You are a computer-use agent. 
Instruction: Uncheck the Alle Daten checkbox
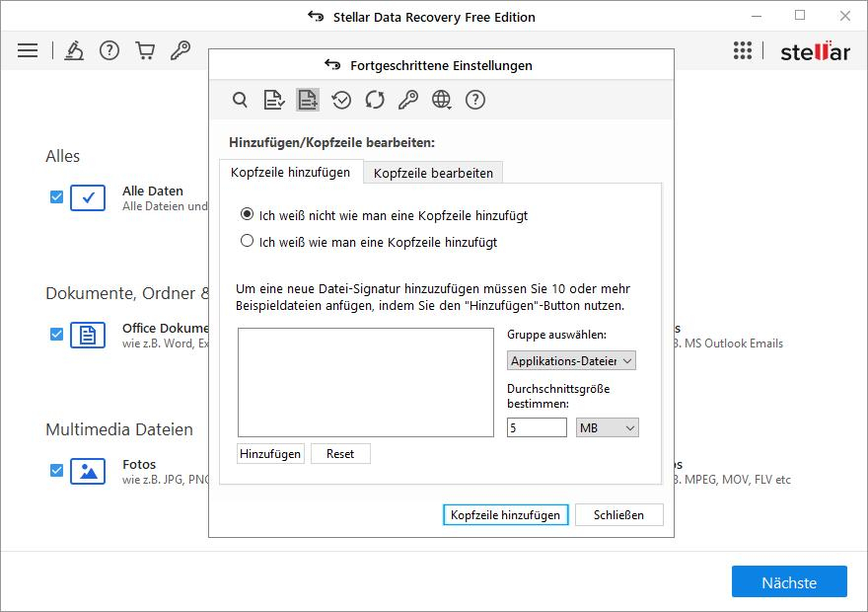tap(56, 197)
